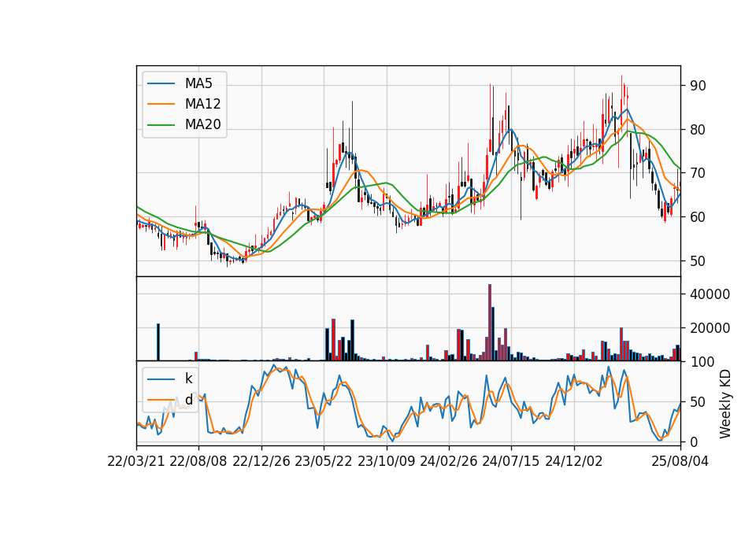This screenshot has height=543, width=756.
Task: Click the k legend label
Action: [x=188, y=379]
